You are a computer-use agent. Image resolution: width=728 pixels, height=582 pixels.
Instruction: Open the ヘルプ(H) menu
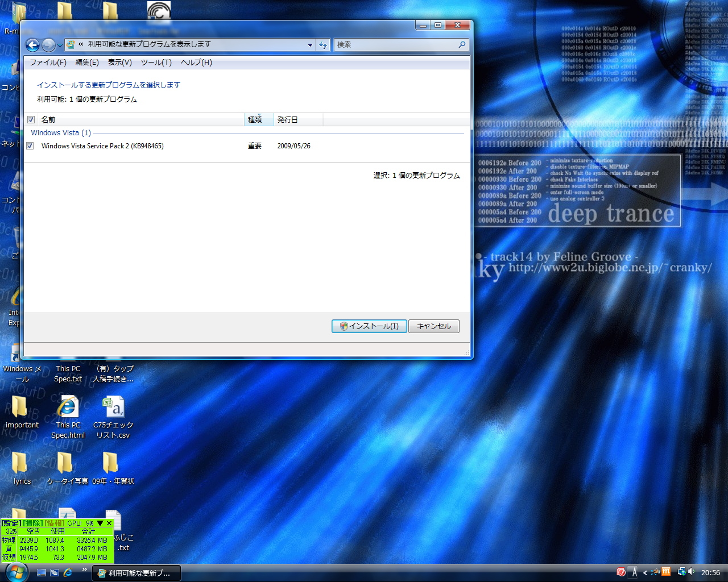(x=196, y=63)
